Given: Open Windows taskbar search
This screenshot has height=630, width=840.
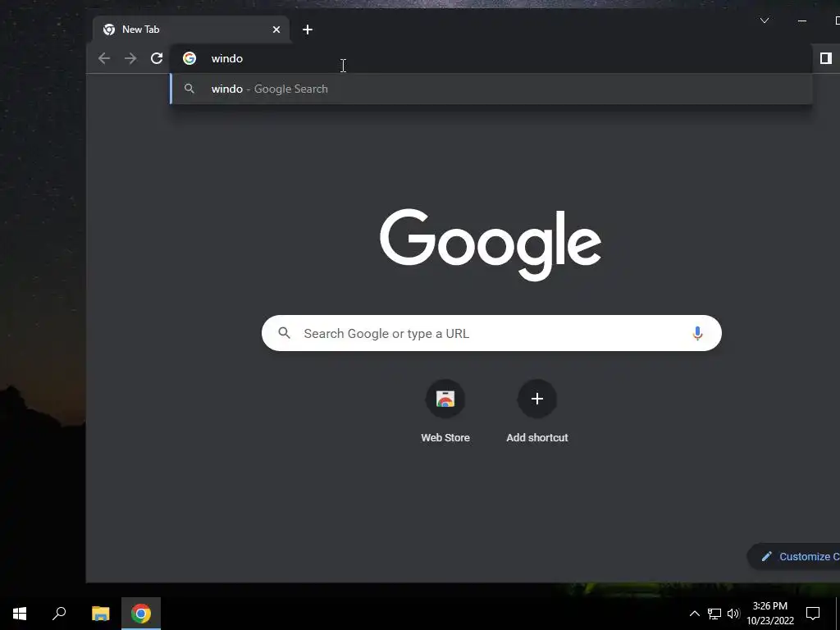Looking at the screenshot, I should 59,614.
